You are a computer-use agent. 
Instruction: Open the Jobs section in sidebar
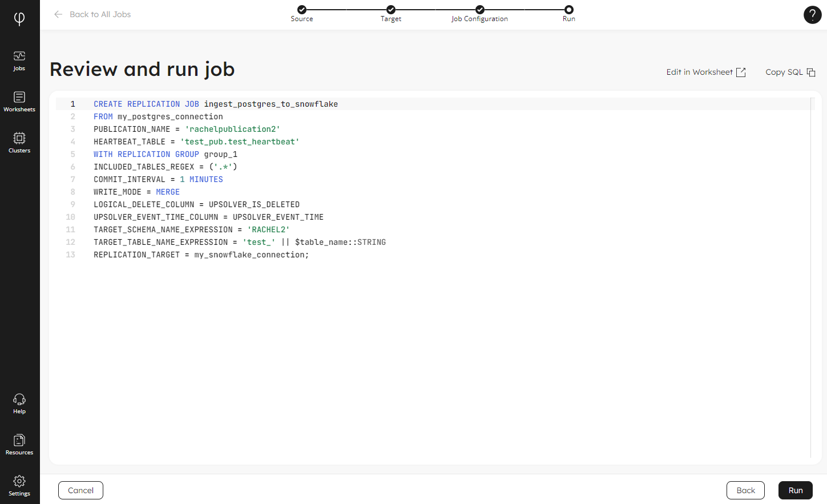(19, 61)
